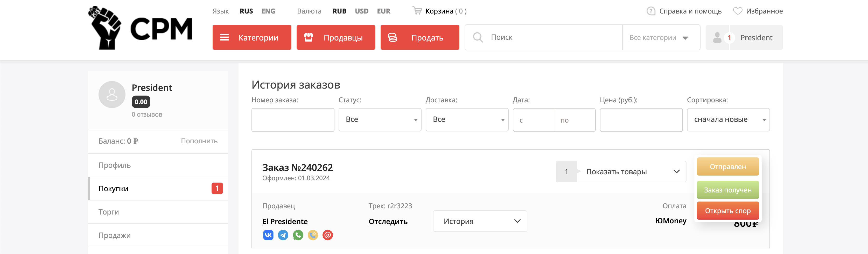Screen dimensions: 868x254
Task: Open the Продажи section
Action: 158,235
